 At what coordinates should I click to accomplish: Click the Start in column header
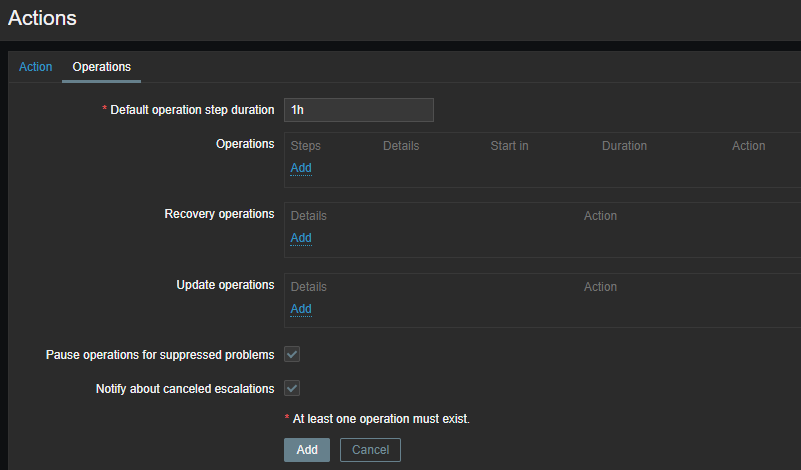click(x=509, y=146)
